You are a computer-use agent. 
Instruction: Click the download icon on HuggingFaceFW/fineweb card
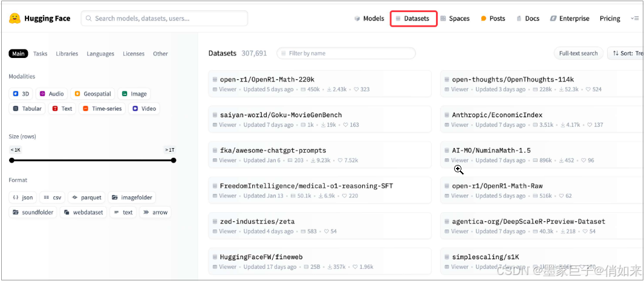[x=330, y=267]
